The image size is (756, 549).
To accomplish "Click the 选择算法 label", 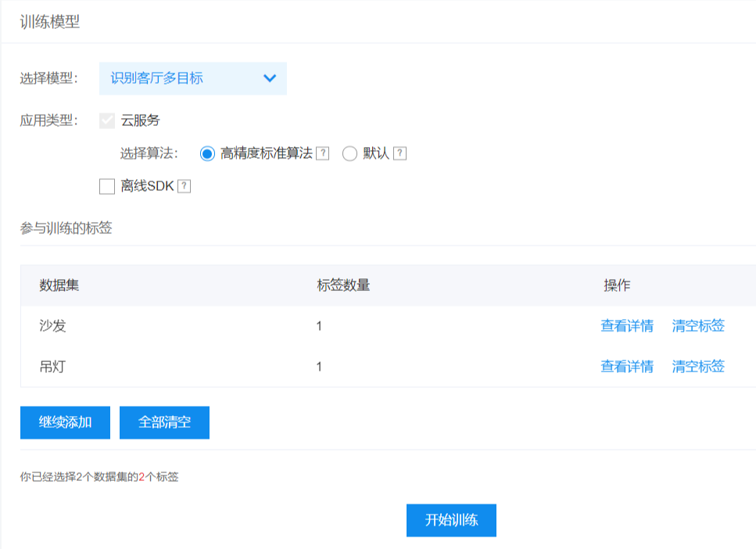I will click(x=149, y=153).
